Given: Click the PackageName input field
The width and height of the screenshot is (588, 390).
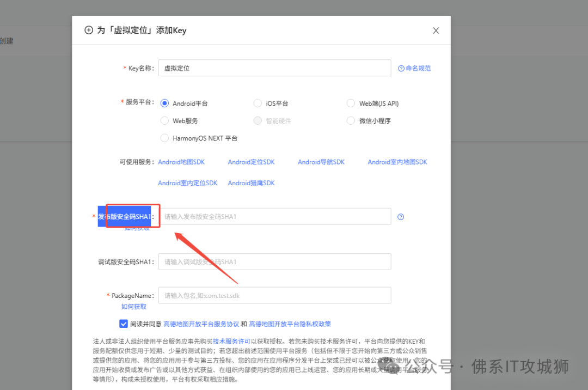Looking at the screenshot, I should pos(274,295).
